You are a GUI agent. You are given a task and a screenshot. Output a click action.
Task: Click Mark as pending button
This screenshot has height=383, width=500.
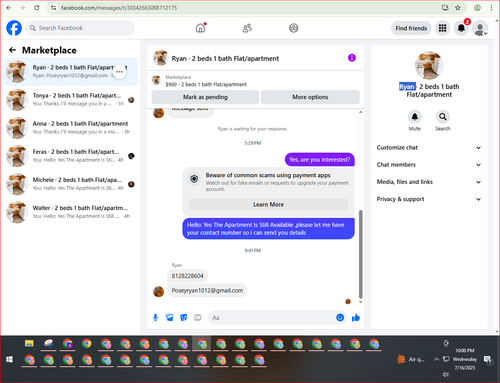(x=205, y=97)
